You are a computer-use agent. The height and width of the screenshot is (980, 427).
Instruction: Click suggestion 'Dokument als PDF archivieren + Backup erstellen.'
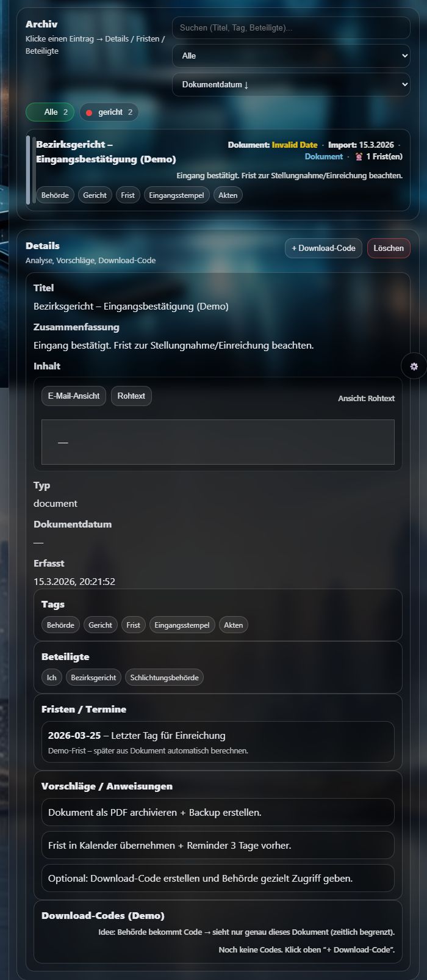[218, 813]
